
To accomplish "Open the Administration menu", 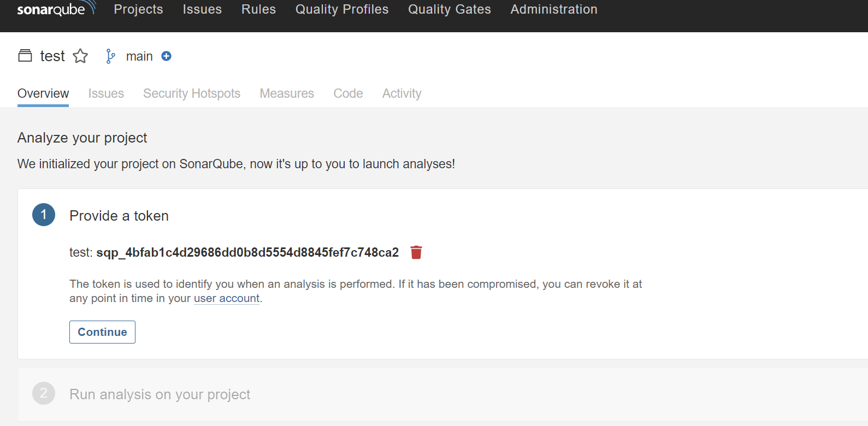I will [x=553, y=9].
